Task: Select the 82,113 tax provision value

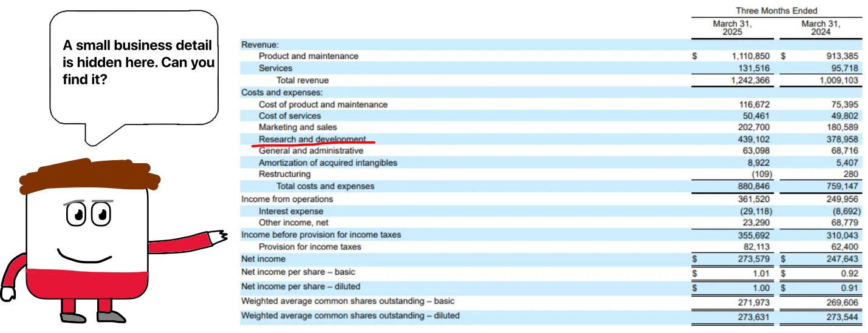Action: tap(757, 247)
